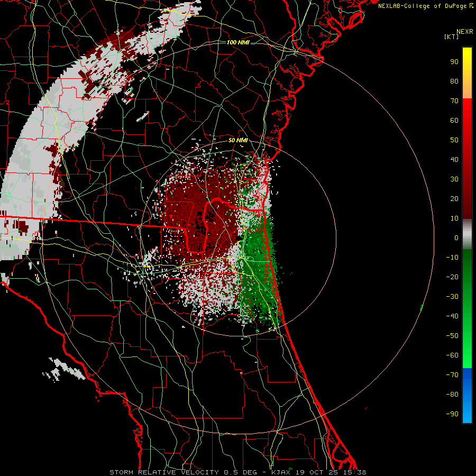Click the 60 value on velocity scale
The width and height of the screenshot is (476, 476).
454,121
